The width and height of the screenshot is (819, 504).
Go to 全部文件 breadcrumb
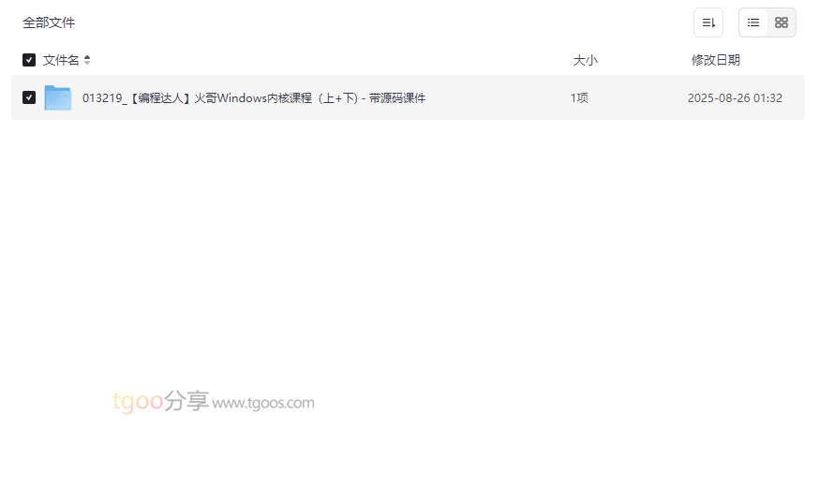click(x=49, y=22)
